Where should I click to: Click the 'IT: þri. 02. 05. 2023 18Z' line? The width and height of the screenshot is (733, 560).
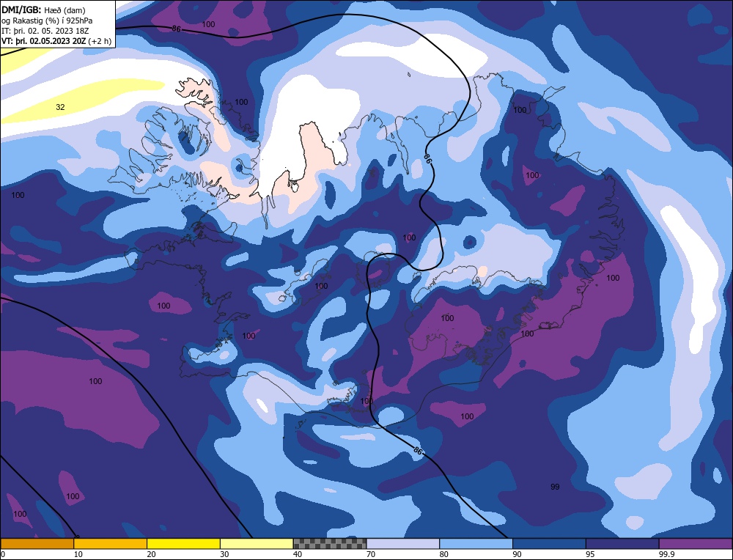coord(45,31)
